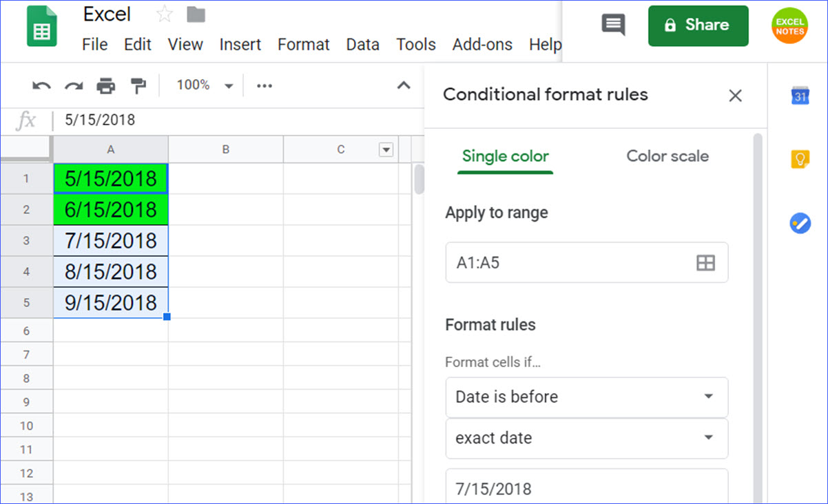Show more toolbar options (three dots)
Viewport: 828px width, 504px height.
point(265,86)
